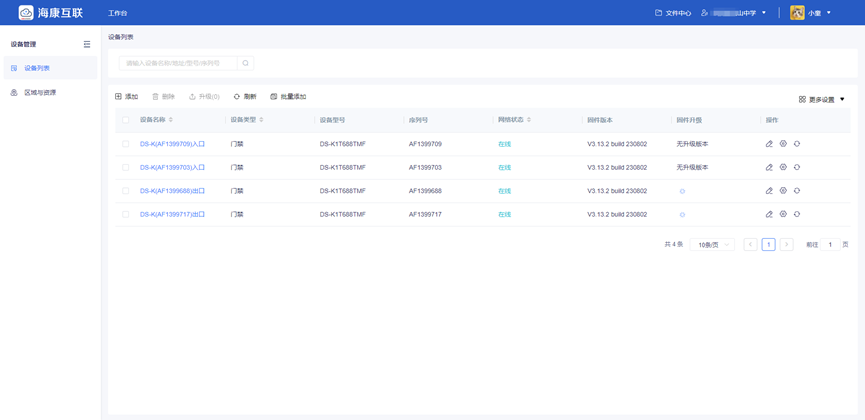
Task: Open settings gear for DS-K(AF1399703)入口
Action: [783, 167]
